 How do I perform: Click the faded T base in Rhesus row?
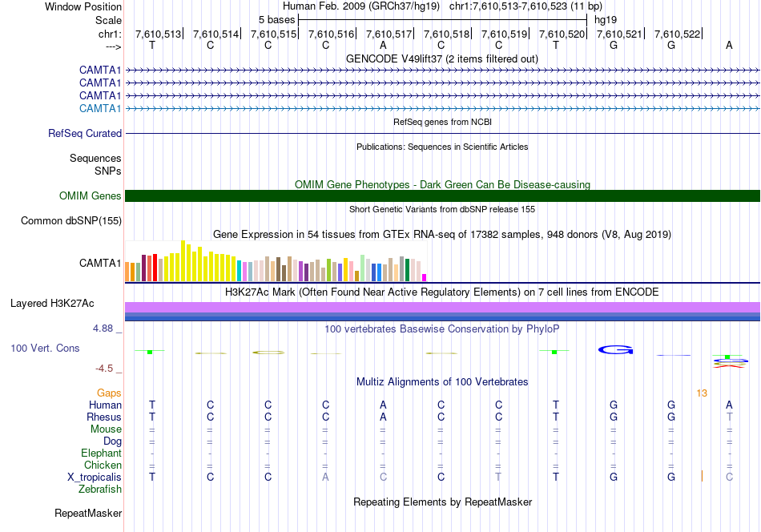(729, 417)
